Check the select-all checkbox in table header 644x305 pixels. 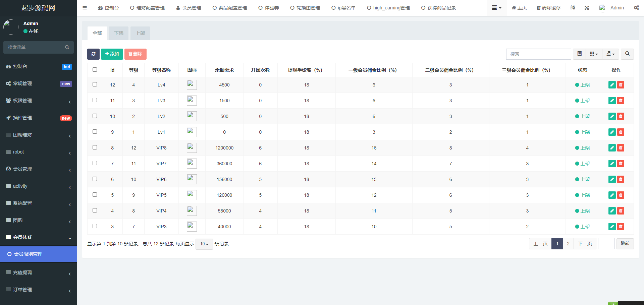coord(95,70)
